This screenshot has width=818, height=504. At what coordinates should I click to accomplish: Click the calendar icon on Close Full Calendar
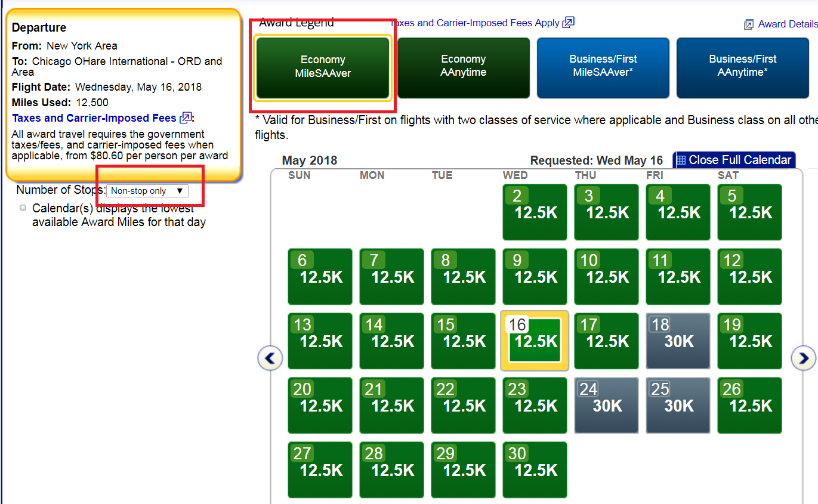coord(681,160)
